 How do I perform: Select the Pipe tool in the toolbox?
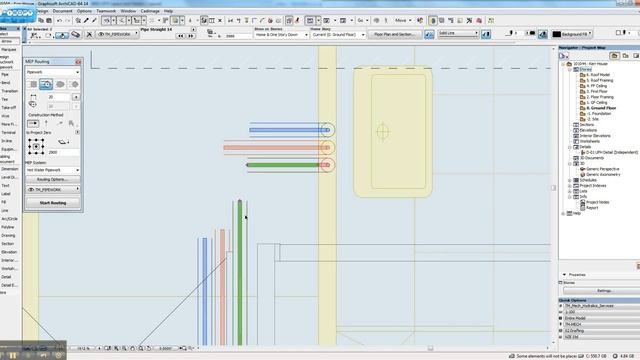5,75
